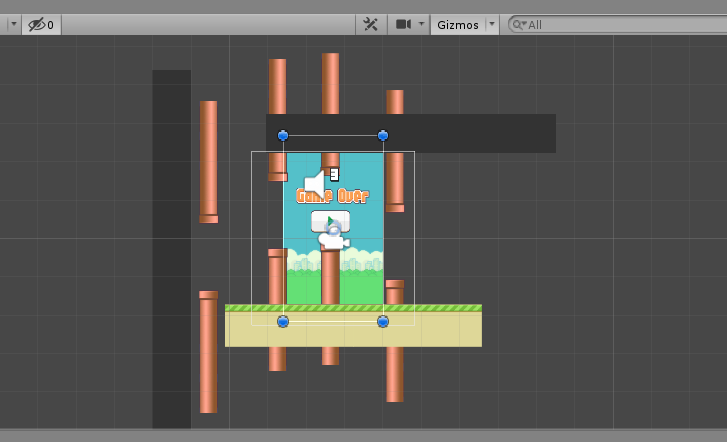Select the play button sprite in scene
Viewport: 727px width, 442px height.
click(x=330, y=222)
